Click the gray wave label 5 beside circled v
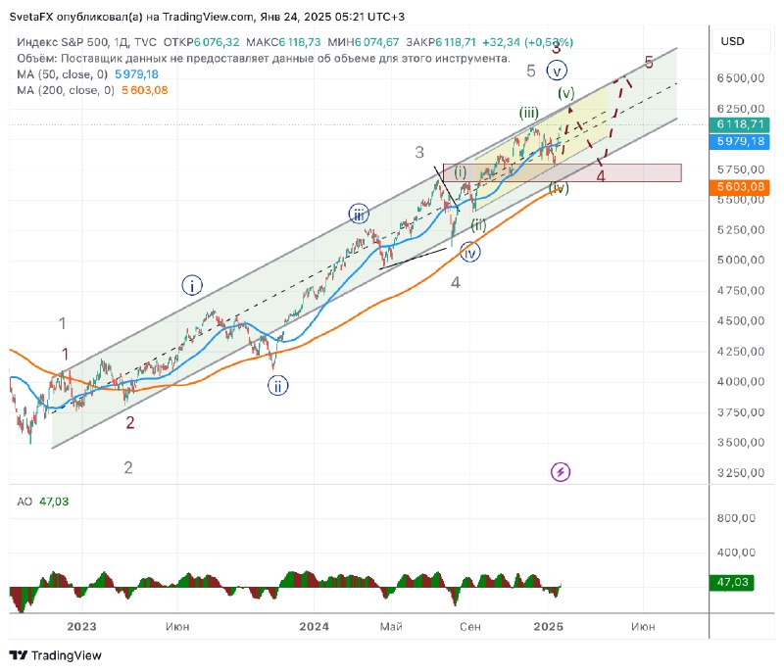784x672 pixels. 531,71
